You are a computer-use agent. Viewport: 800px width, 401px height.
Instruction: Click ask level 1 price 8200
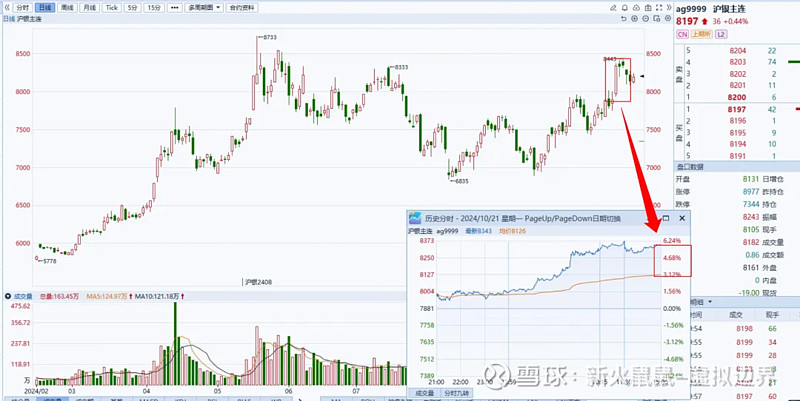pos(739,97)
